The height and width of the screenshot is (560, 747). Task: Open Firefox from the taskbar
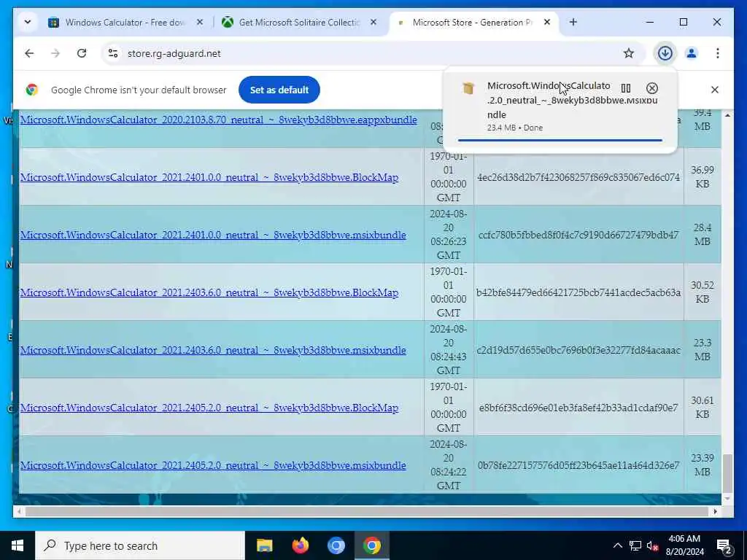tap(300, 545)
